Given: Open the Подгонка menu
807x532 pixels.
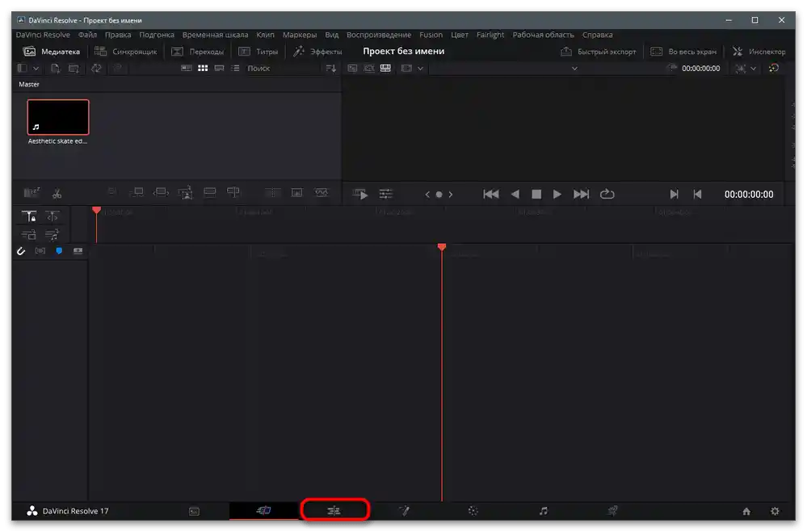Looking at the screenshot, I should point(157,35).
